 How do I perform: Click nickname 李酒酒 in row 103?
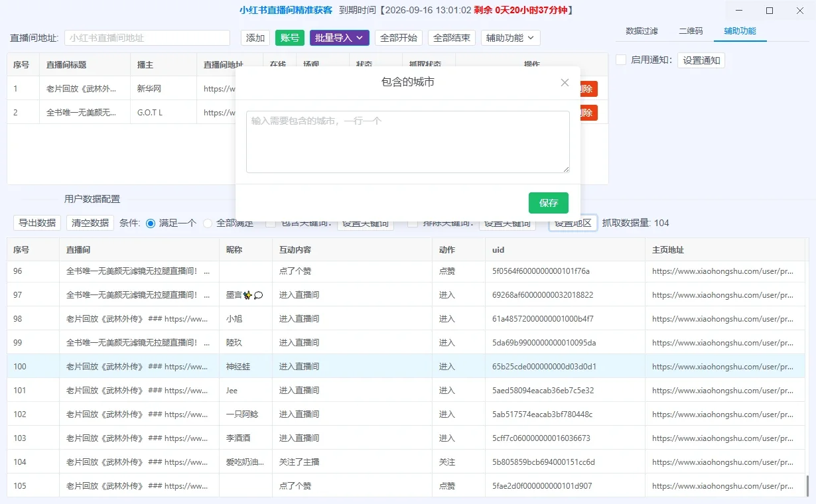click(238, 438)
